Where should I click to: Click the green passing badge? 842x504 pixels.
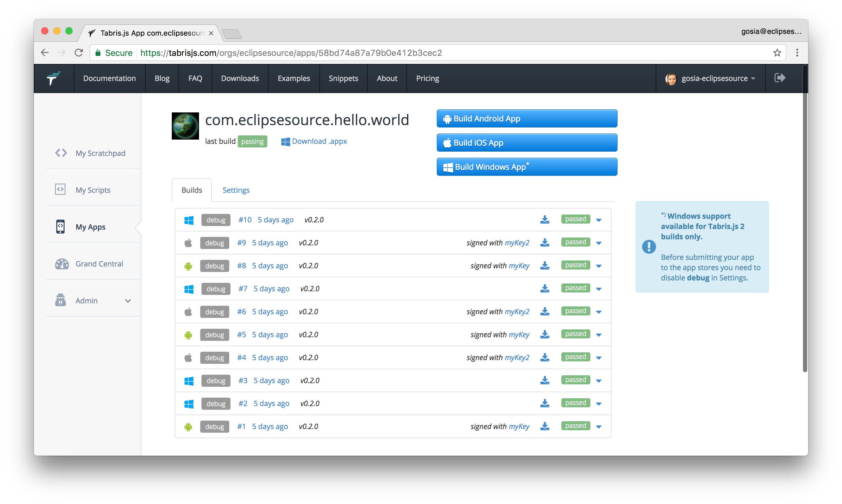[252, 141]
